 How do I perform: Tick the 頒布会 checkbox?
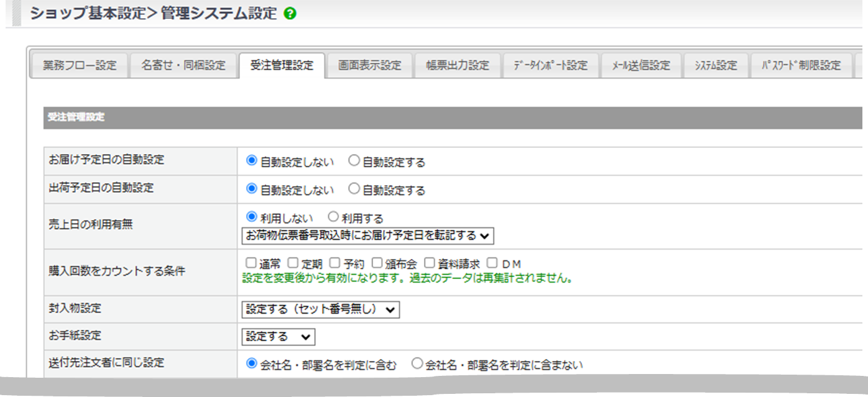376,263
